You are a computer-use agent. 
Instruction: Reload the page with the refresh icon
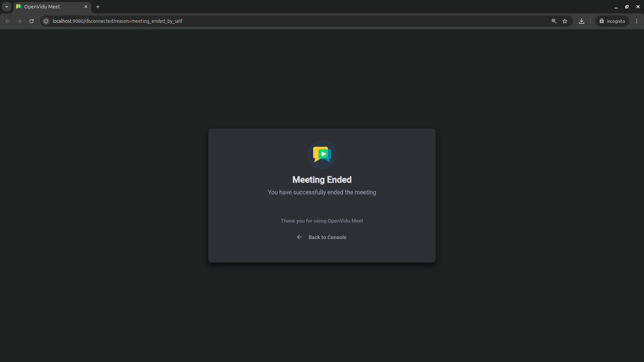(x=32, y=21)
